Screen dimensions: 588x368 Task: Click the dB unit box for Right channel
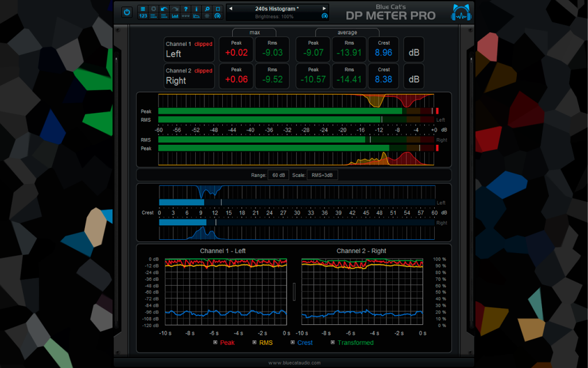click(x=413, y=76)
